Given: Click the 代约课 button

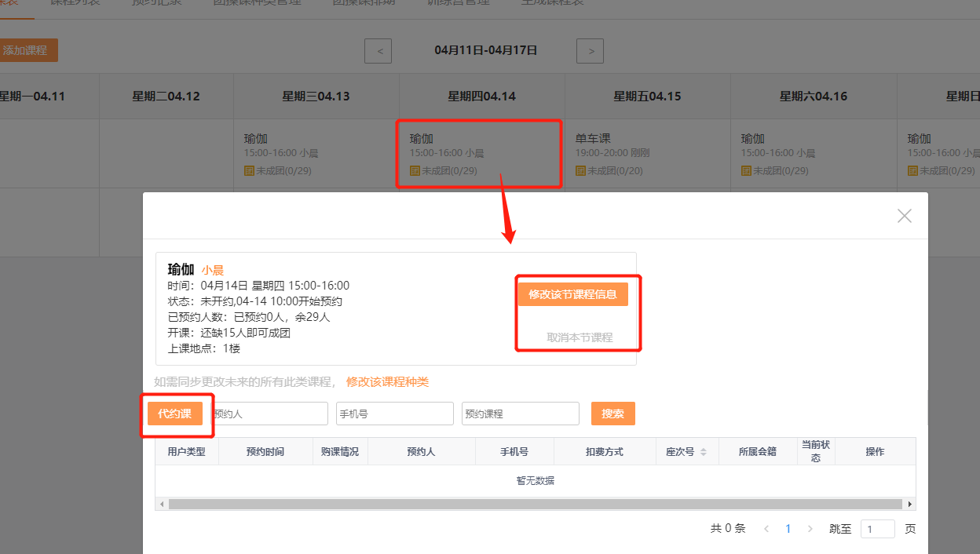Looking at the screenshot, I should (175, 414).
